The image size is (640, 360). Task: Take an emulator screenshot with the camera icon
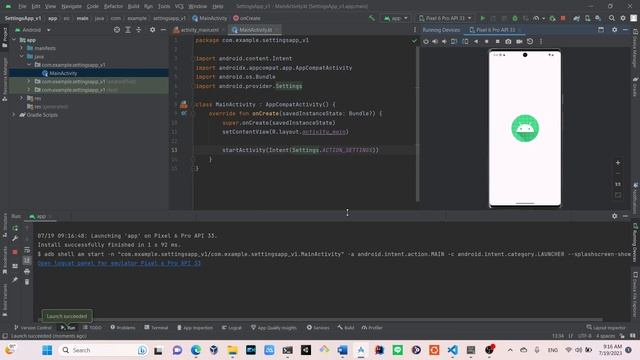point(508,41)
